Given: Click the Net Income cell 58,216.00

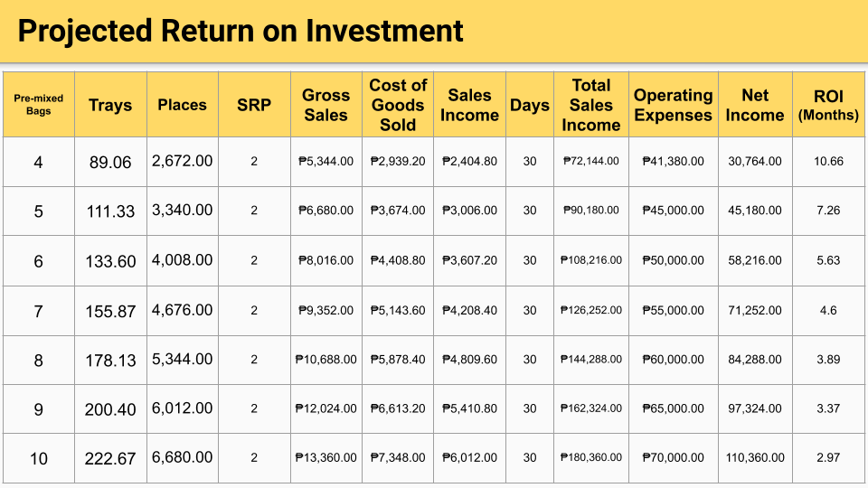Looking at the screenshot, I should 755,260.
